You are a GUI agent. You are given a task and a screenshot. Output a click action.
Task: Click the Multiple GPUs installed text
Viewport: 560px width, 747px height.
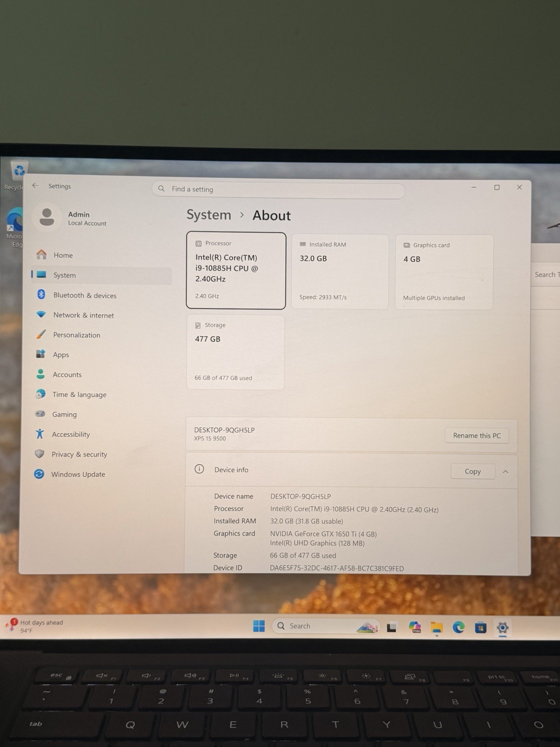(x=434, y=298)
